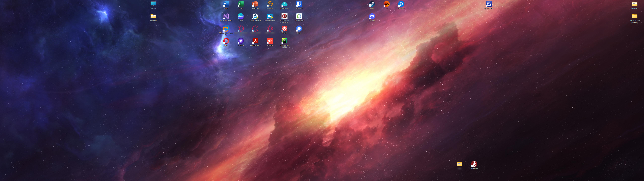Select the Word desktop shortcut
Screen dimensions: 644x181
(226, 4)
